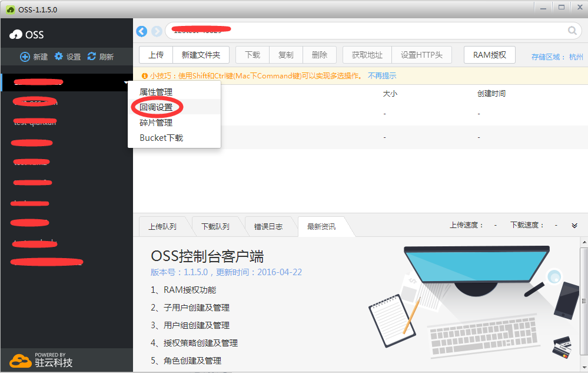Click the version line 版本号：1.1.5.0

(226, 272)
